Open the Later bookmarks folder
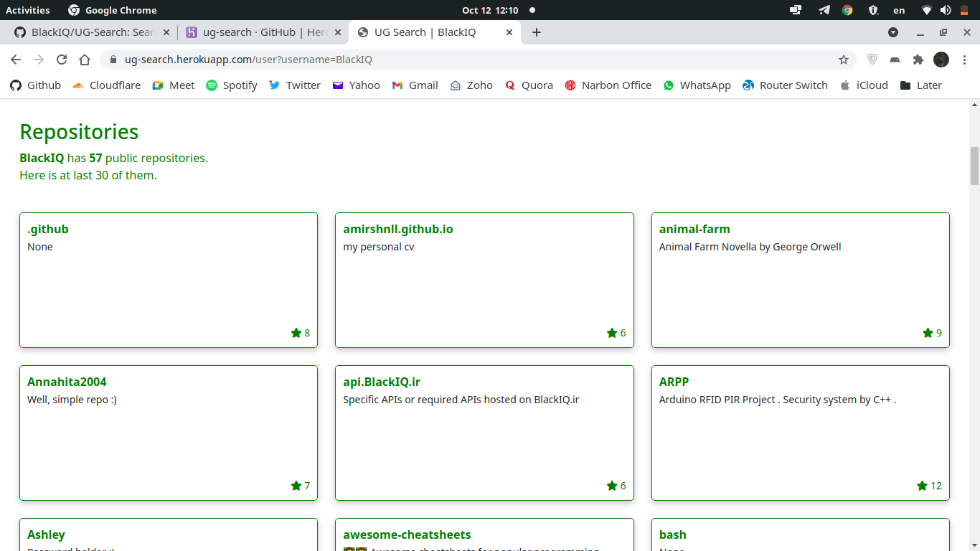 tap(921, 85)
